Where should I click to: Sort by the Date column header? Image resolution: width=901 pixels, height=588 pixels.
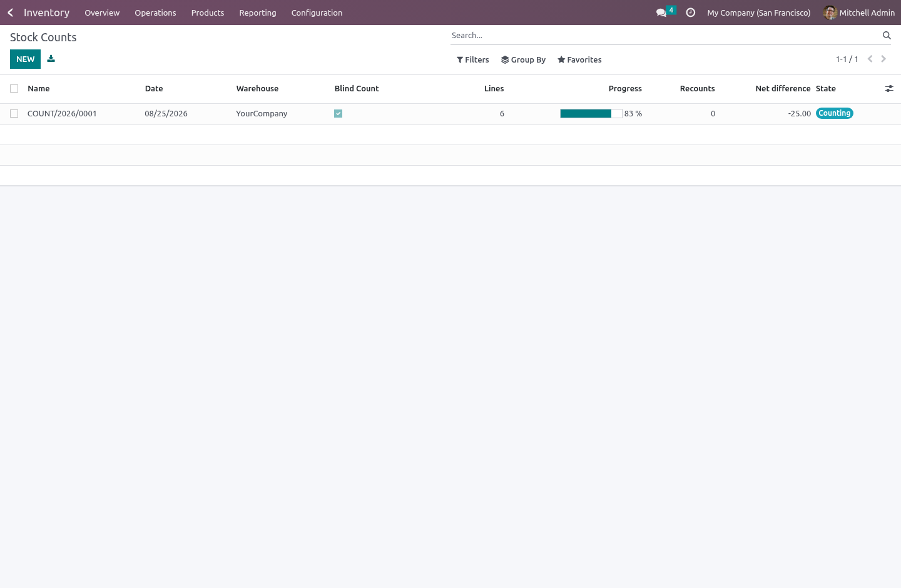tap(154, 89)
